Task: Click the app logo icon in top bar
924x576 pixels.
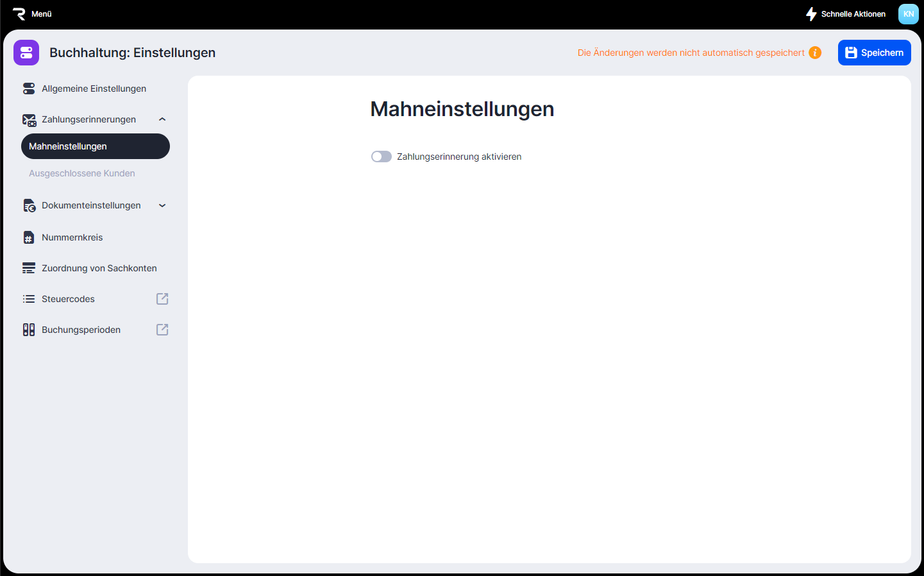Action: coord(19,13)
